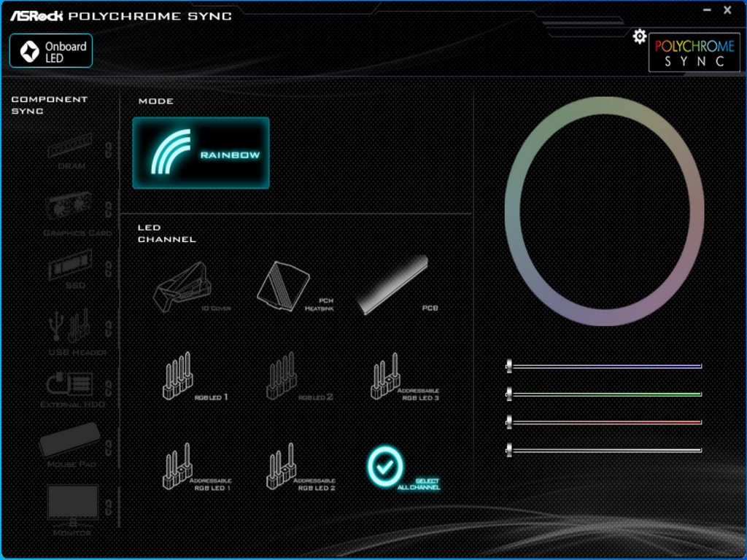Minimize the Polychrome Sync window

(x=707, y=10)
